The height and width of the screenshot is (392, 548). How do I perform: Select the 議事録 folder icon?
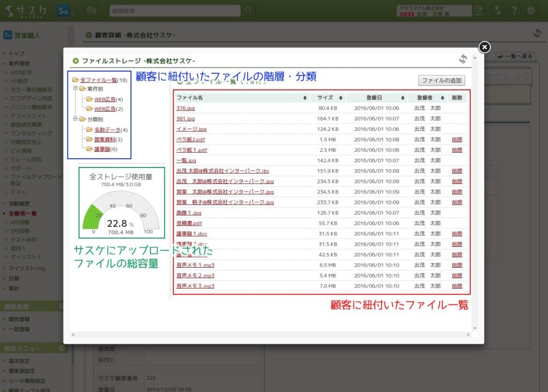(x=89, y=149)
